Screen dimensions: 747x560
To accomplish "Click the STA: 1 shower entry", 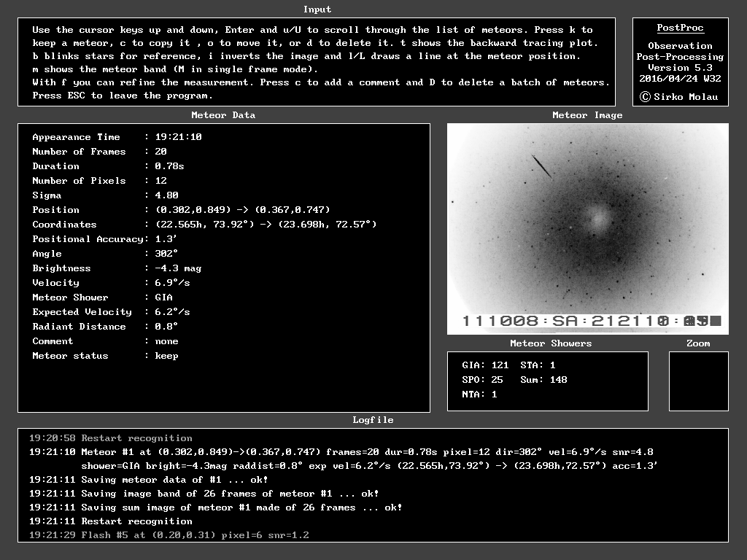I will [x=538, y=365].
